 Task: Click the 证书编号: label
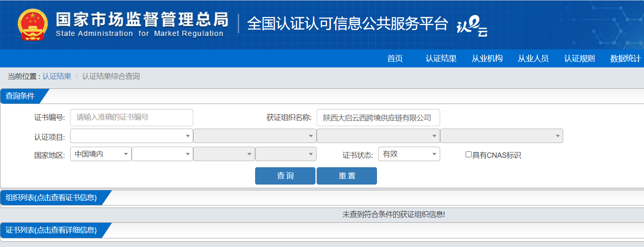tap(49, 118)
